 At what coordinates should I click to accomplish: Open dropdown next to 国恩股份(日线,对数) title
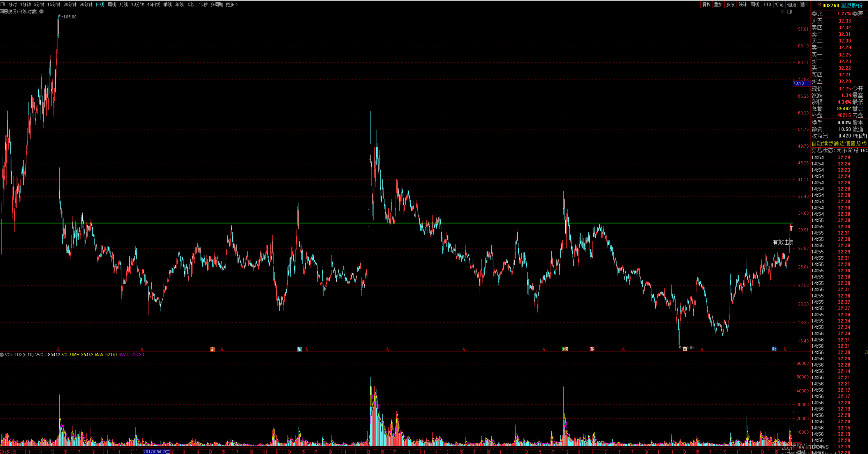[41, 11]
